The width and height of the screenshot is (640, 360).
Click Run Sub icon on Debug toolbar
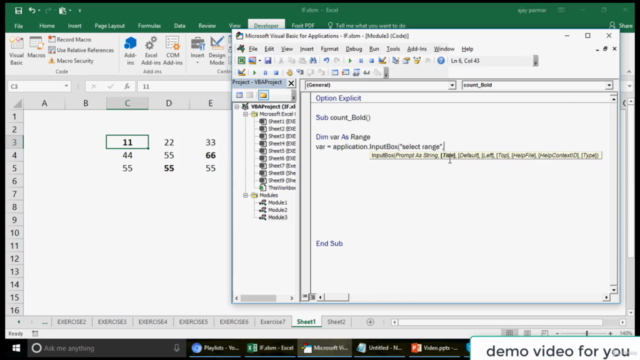tap(254, 73)
